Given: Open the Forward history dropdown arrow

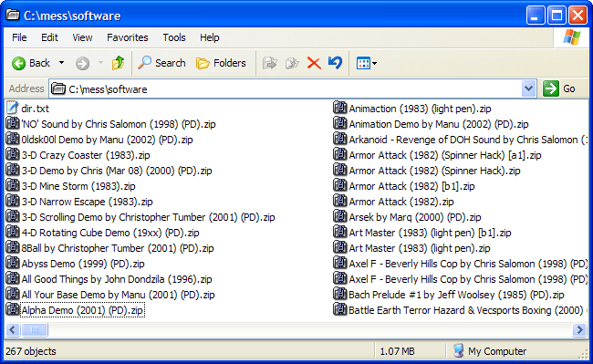Looking at the screenshot, I should 100,63.
